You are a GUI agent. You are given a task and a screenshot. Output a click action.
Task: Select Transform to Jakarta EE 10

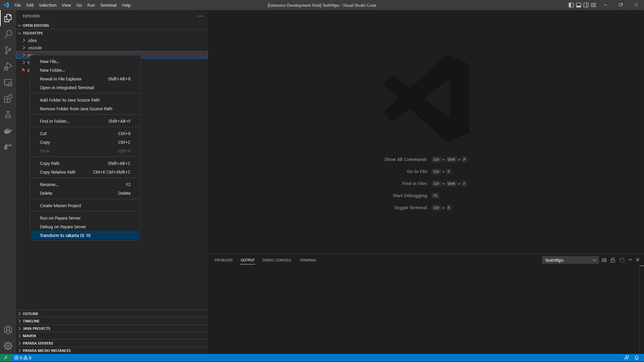65,235
